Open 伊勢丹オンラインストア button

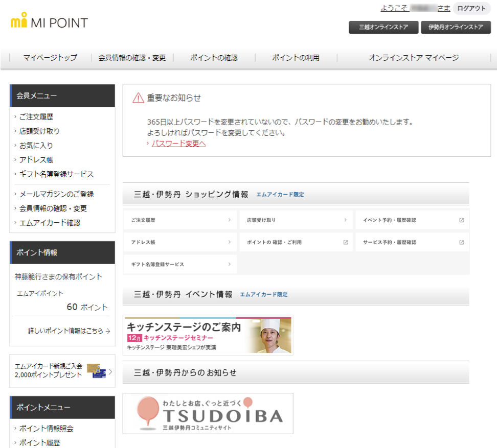click(456, 27)
